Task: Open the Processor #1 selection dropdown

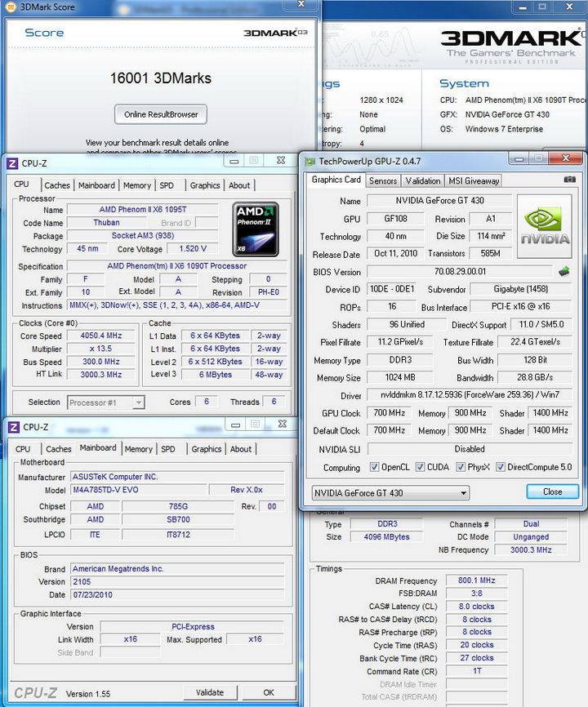Action: click(x=106, y=402)
